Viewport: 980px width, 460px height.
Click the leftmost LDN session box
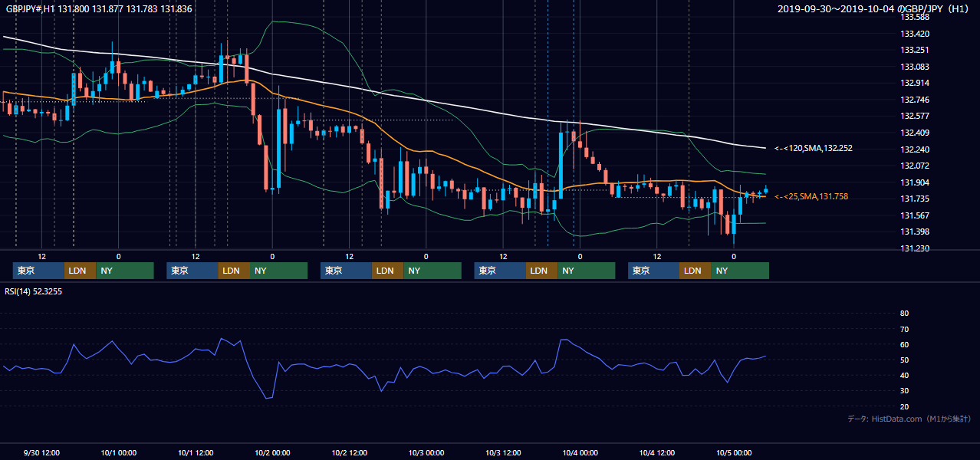coord(81,271)
